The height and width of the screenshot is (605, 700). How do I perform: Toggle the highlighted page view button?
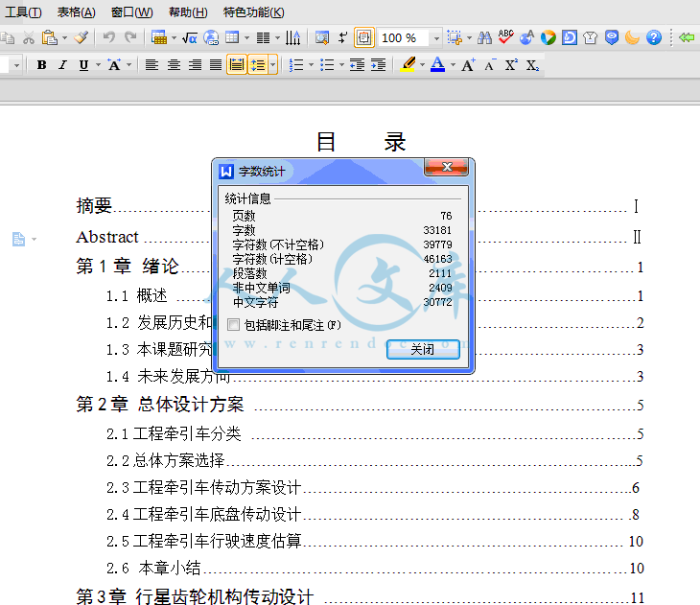(364, 37)
